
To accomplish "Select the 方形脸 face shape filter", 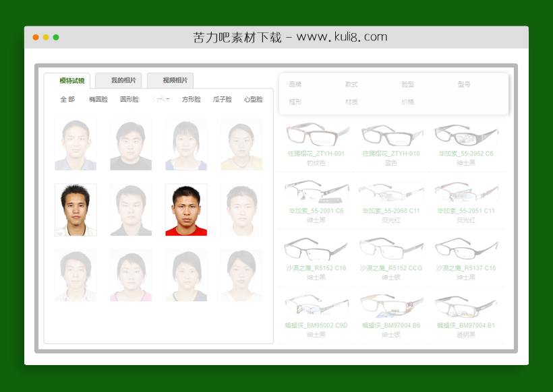I will [192, 99].
